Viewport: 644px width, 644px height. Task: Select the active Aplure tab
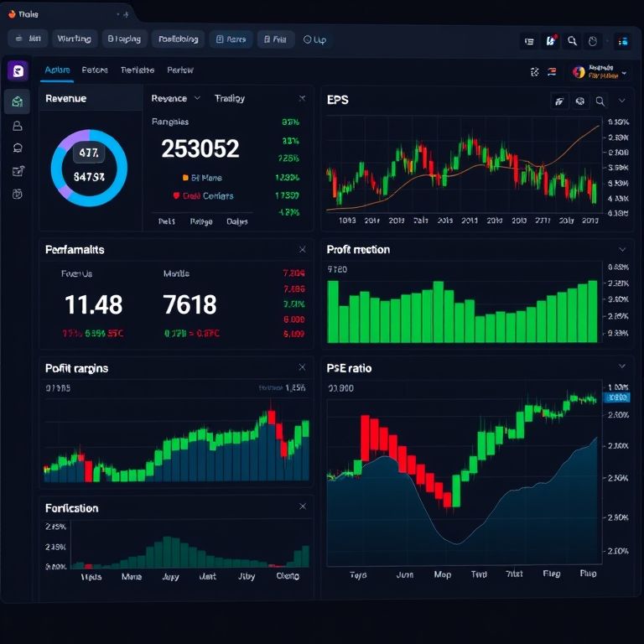click(x=57, y=70)
